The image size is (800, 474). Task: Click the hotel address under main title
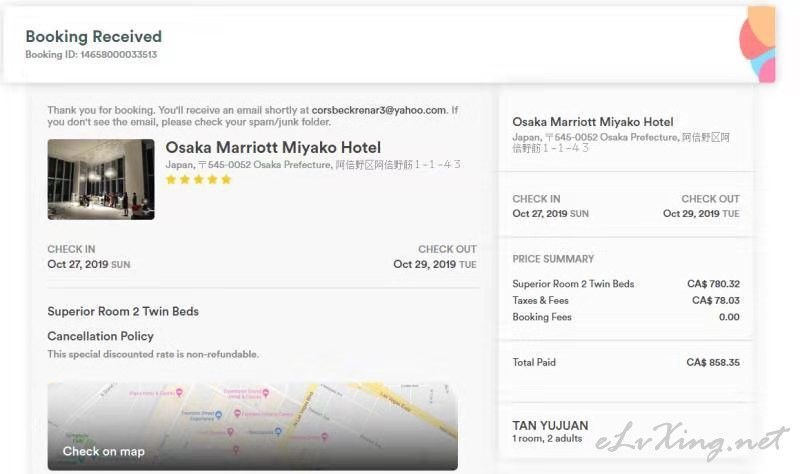coord(313,165)
